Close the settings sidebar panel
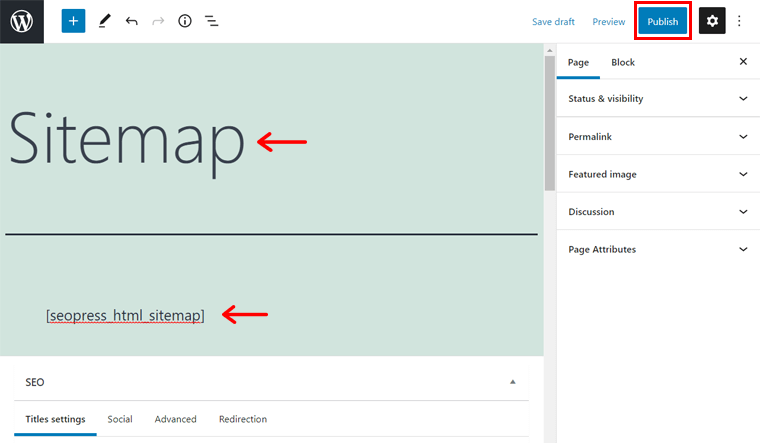 point(743,62)
